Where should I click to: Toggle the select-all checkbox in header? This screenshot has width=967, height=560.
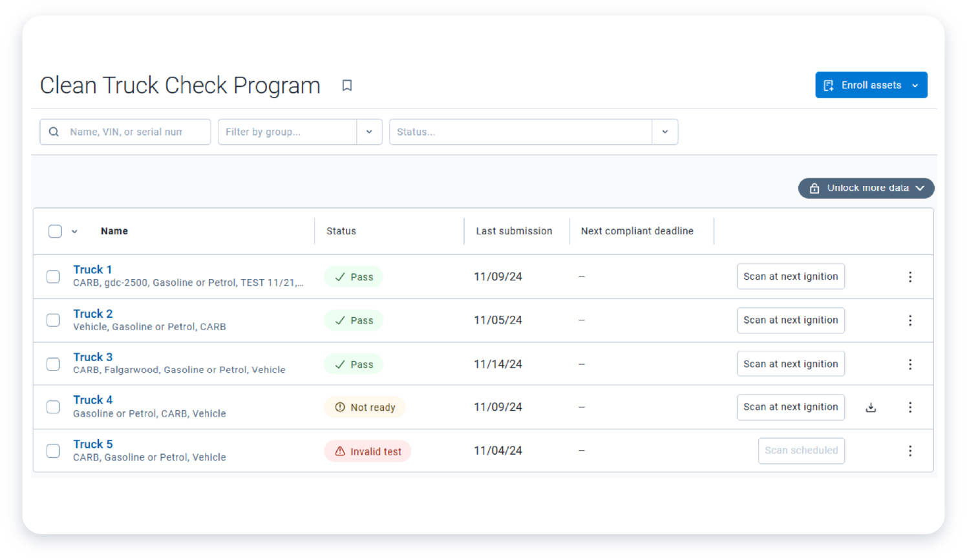point(55,231)
